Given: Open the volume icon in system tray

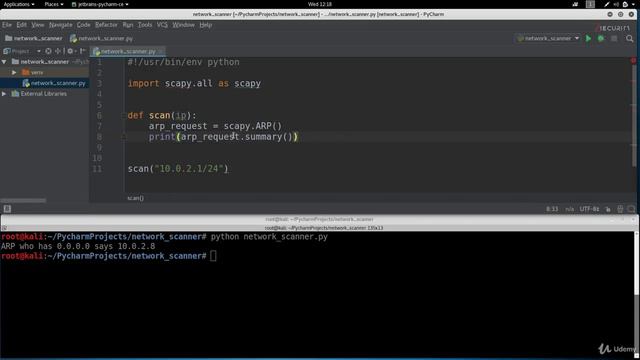Looking at the screenshot, I should 616,4.
